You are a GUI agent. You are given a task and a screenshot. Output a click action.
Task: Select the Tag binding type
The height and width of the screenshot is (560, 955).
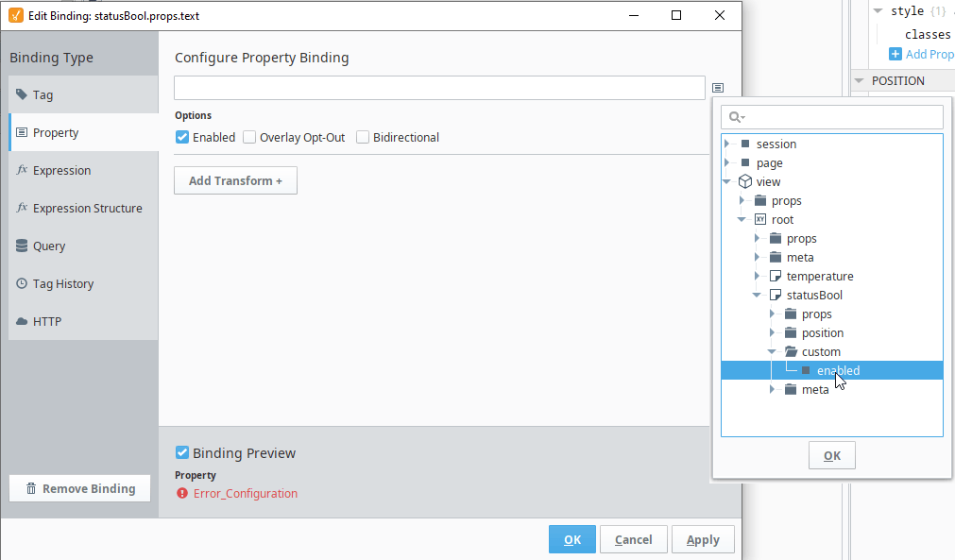point(83,94)
